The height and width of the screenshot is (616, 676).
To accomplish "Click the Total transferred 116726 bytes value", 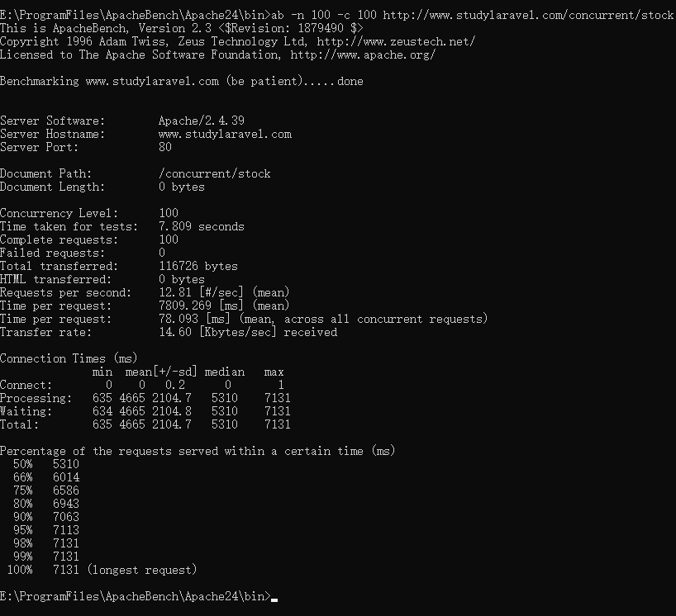I will click(198, 266).
